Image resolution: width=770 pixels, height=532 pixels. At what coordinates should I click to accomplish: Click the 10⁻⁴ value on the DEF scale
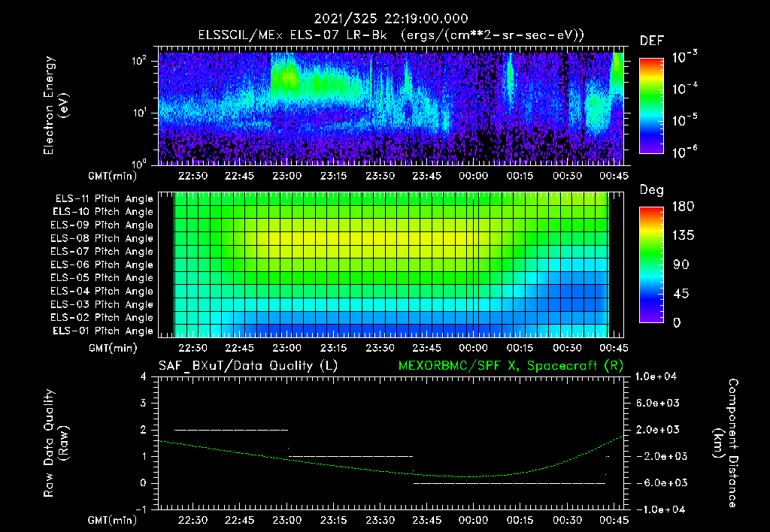(x=684, y=89)
